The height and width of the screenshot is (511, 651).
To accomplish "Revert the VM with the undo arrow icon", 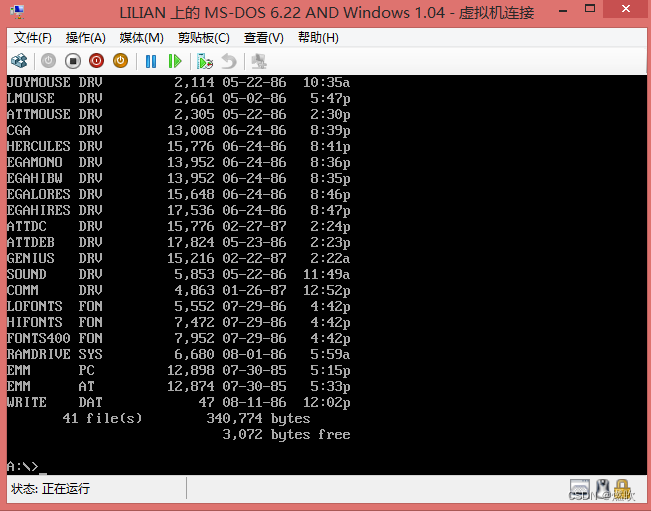I will pyautogui.click(x=229, y=61).
